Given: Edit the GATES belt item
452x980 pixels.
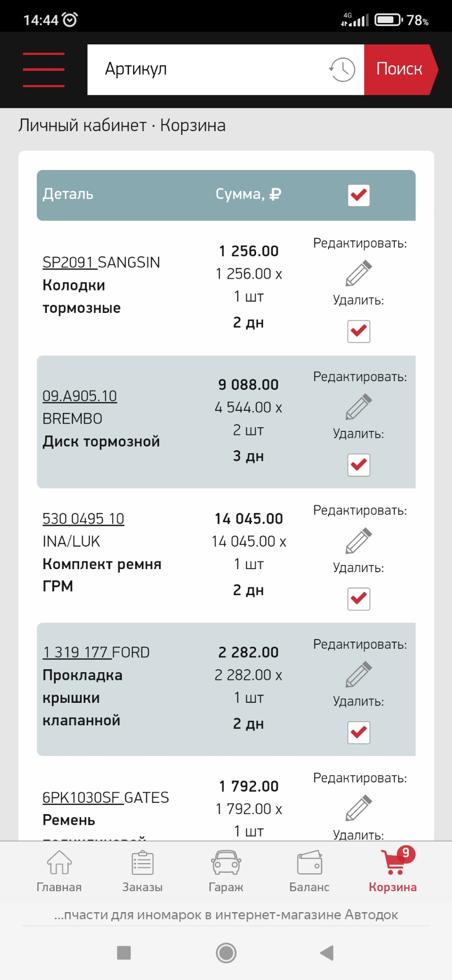Looking at the screenshot, I should pyautogui.click(x=359, y=808).
